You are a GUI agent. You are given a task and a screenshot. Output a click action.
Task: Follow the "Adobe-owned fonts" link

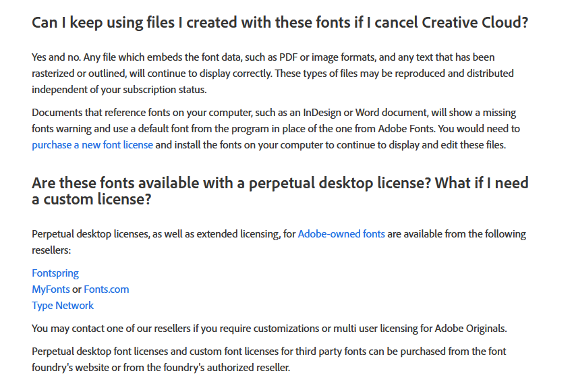[341, 233]
